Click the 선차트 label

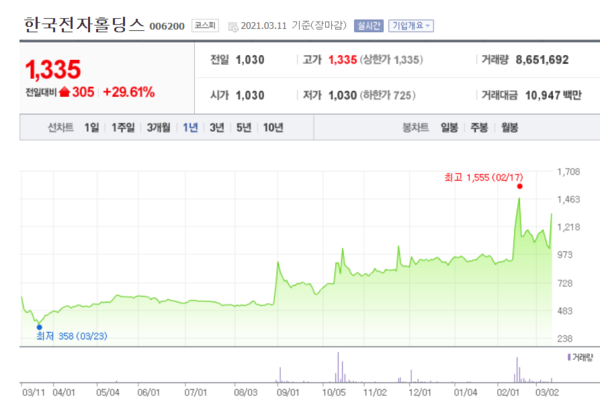point(60,127)
